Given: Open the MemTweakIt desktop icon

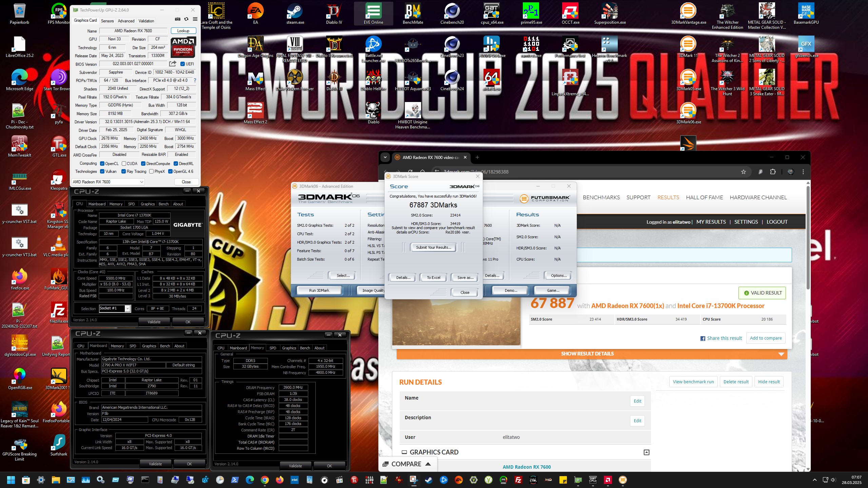Looking at the screenshot, I should point(19,146).
